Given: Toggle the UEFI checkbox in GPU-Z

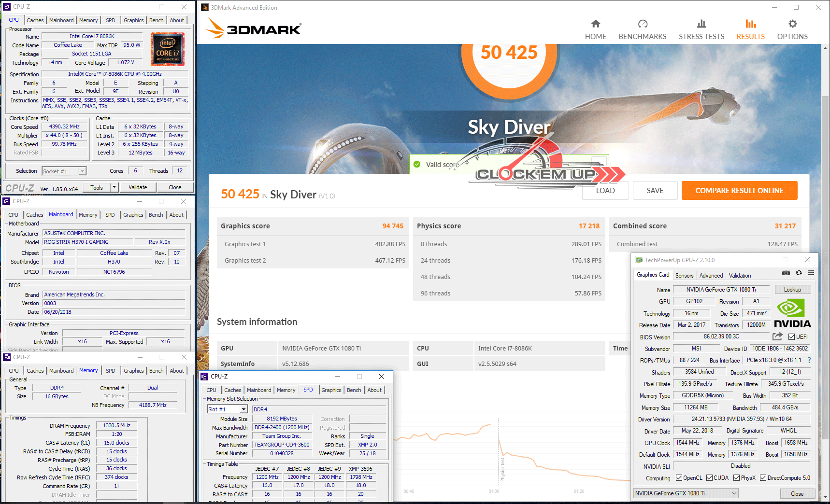Looking at the screenshot, I should coord(791,337).
